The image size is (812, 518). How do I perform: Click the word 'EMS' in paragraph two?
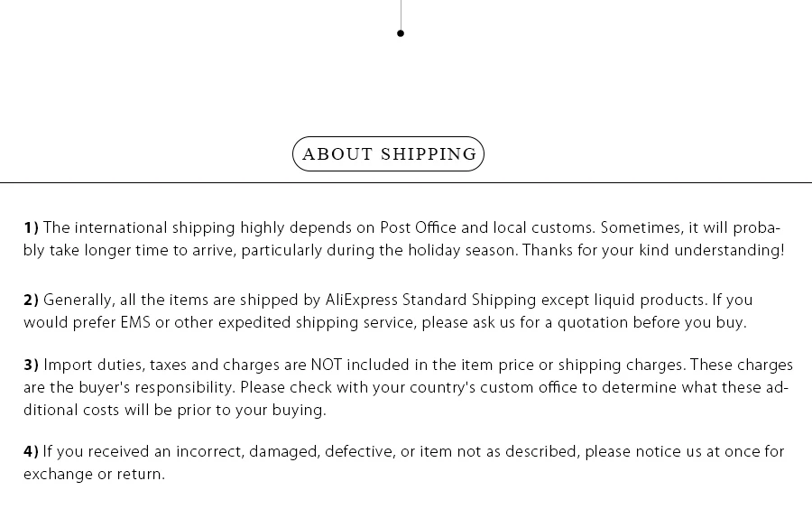pyautogui.click(x=135, y=323)
